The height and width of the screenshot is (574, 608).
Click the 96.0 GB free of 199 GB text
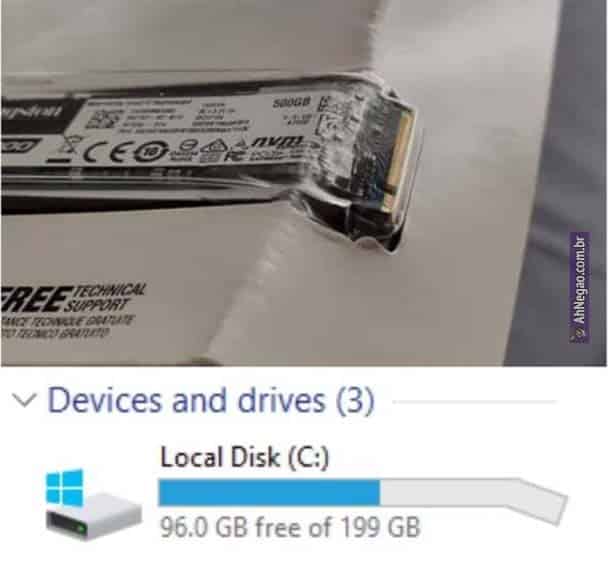(290, 528)
